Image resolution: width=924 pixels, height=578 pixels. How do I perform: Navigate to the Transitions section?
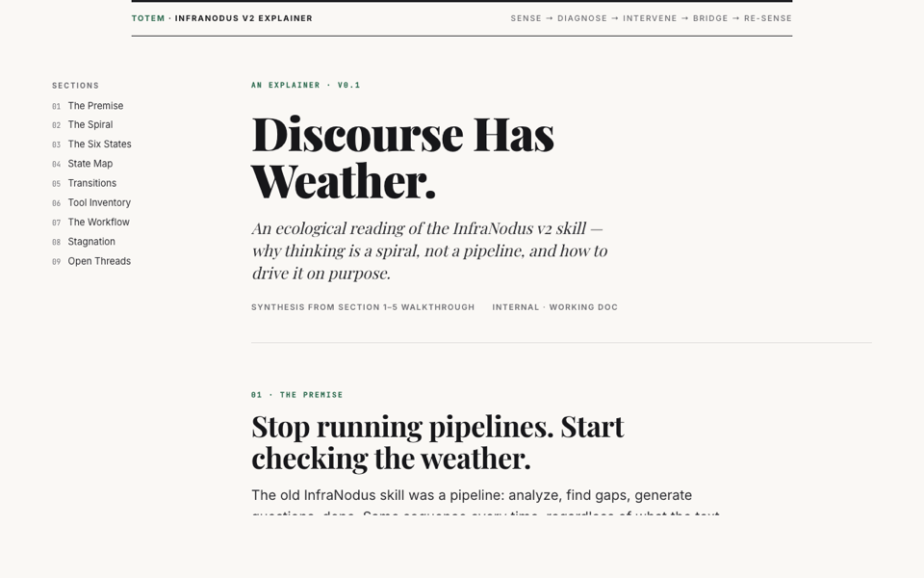91,183
